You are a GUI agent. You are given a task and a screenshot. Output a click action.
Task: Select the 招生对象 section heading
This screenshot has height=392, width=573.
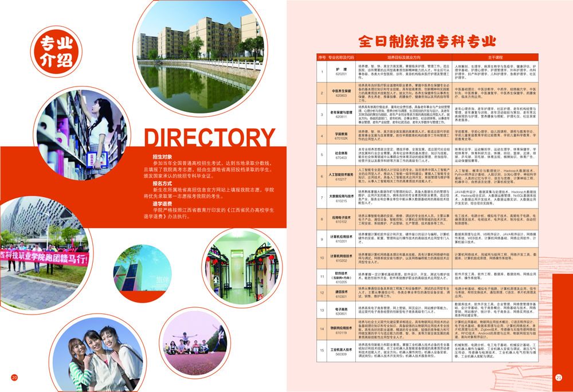(x=162, y=157)
